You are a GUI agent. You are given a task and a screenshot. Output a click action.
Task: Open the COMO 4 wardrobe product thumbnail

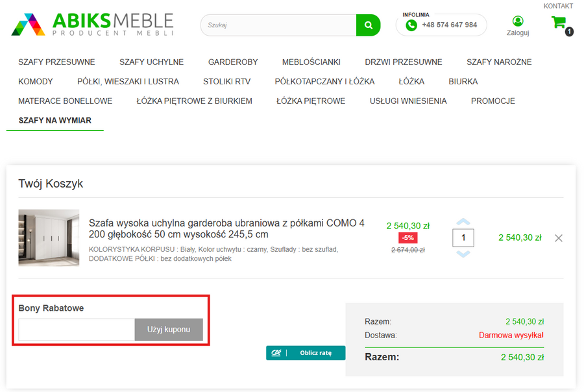click(x=49, y=238)
